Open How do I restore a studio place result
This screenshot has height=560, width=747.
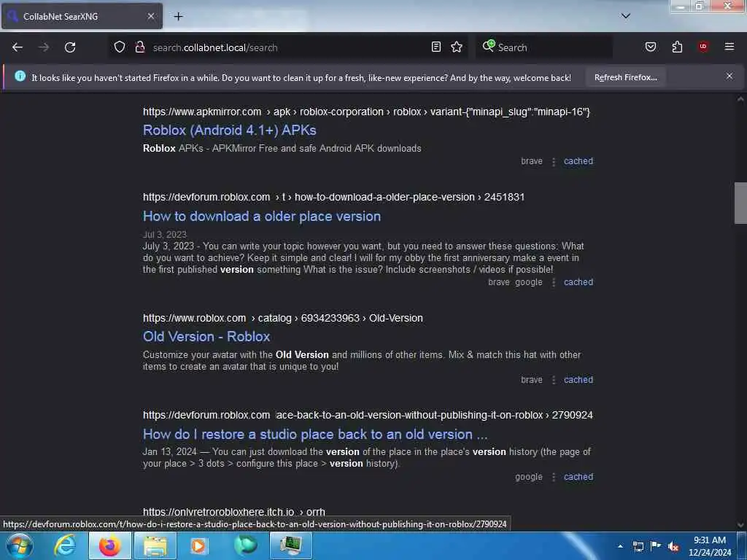315,435
